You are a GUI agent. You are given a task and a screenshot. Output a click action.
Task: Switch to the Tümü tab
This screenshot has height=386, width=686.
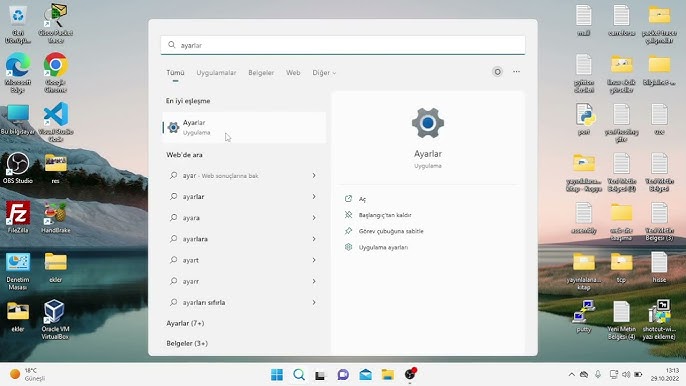tap(175, 73)
